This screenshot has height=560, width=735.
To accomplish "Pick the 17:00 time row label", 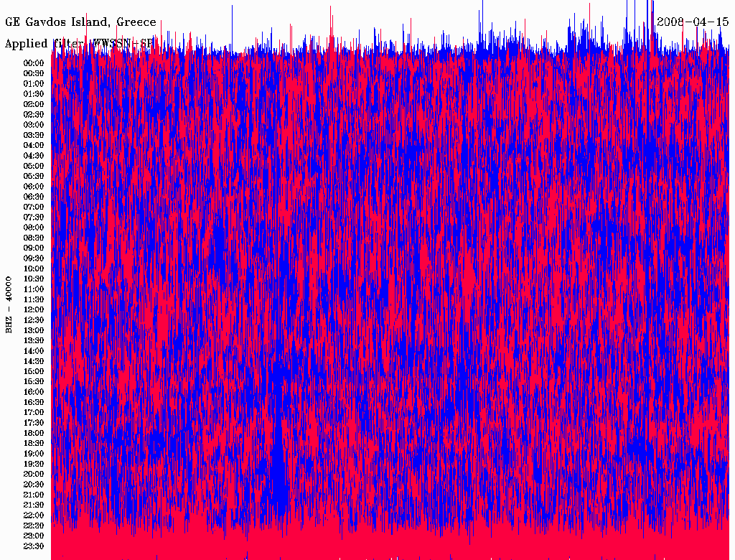I will pyautogui.click(x=34, y=413).
